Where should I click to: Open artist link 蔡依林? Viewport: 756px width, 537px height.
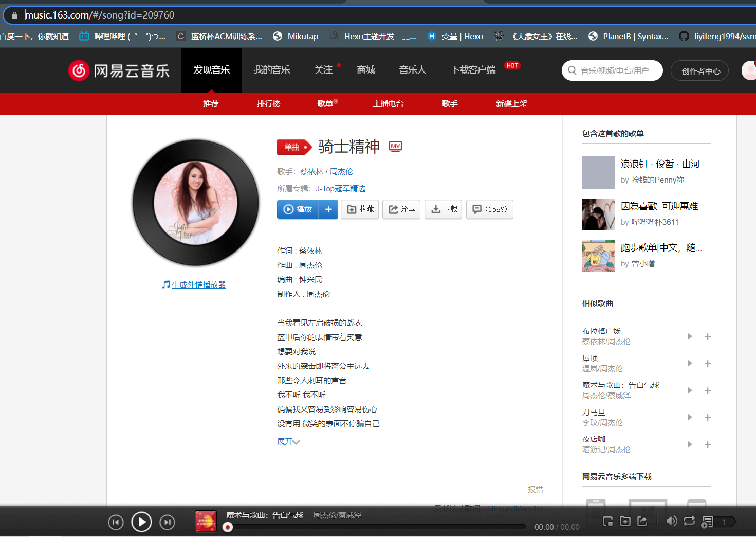pyautogui.click(x=312, y=172)
